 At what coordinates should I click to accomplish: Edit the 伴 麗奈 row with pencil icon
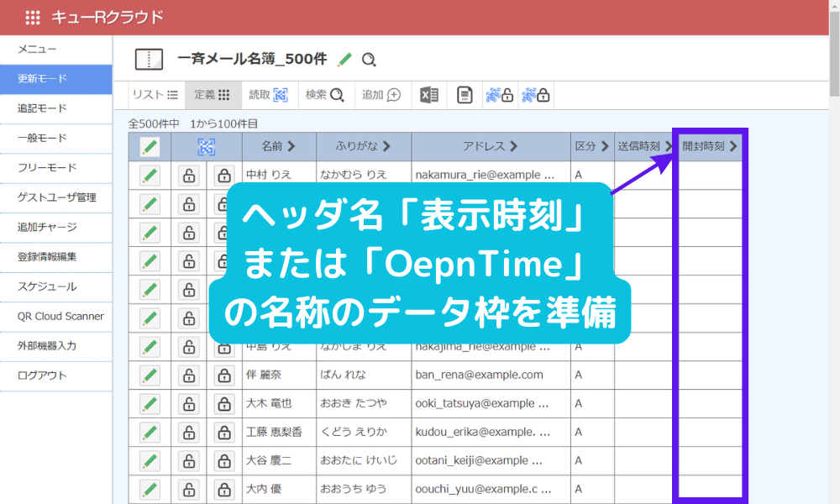click(150, 375)
